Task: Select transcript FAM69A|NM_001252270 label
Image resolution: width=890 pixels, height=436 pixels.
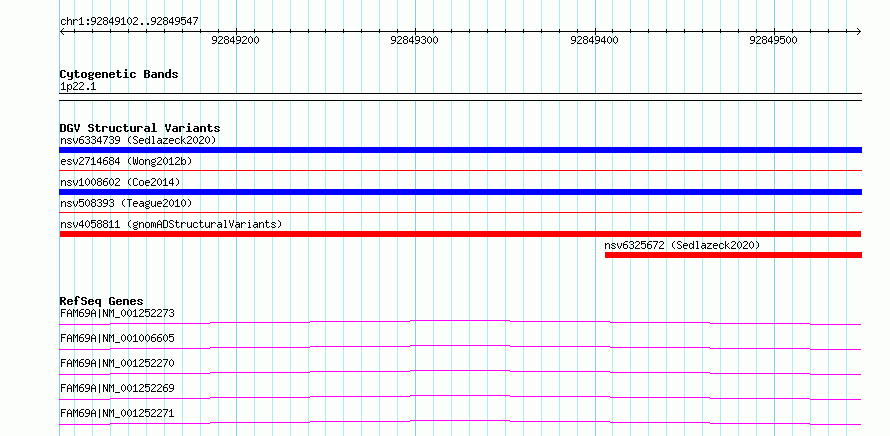Action: (117, 363)
